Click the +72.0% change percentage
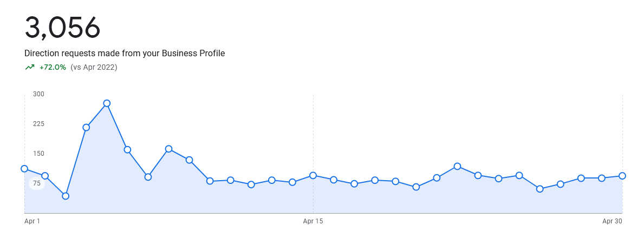This screenshot has height=238, width=644. point(53,68)
